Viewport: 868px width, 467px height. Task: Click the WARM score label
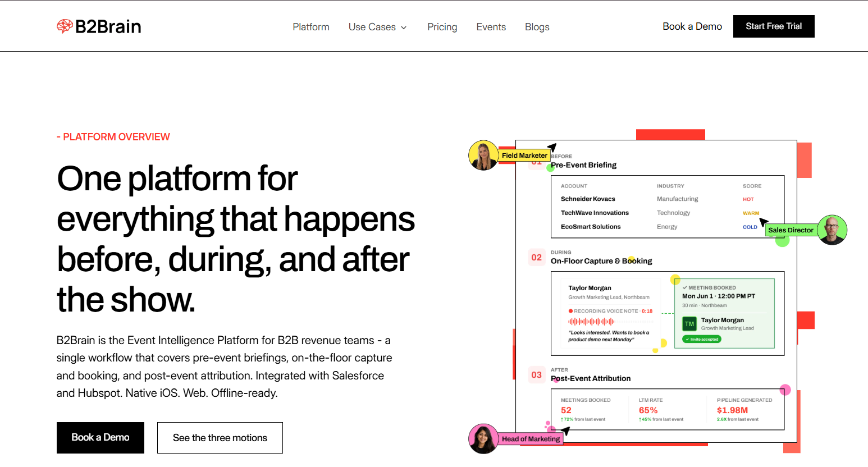click(x=751, y=213)
